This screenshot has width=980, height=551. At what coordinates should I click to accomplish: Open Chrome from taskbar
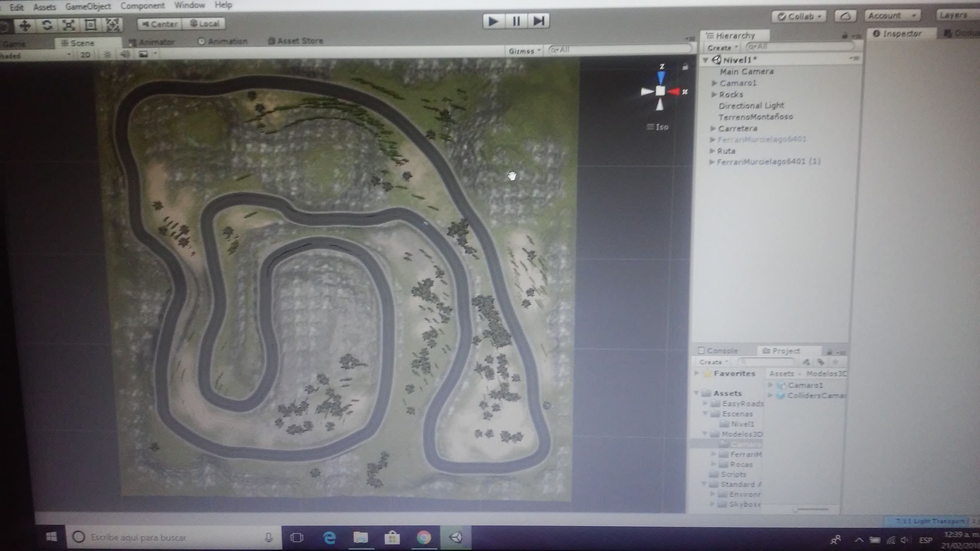(x=423, y=538)
